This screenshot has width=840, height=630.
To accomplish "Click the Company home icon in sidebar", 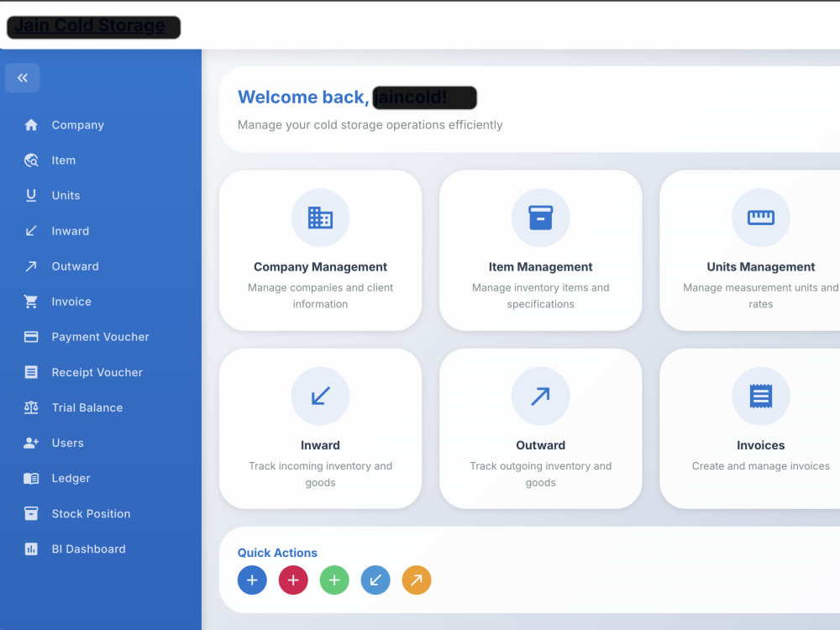I will coord(31,125).
